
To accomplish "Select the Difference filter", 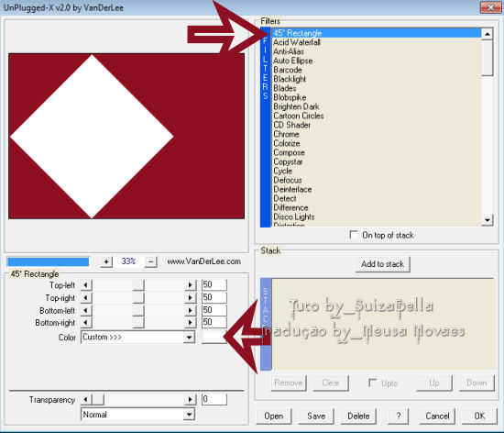I will 377,207.
